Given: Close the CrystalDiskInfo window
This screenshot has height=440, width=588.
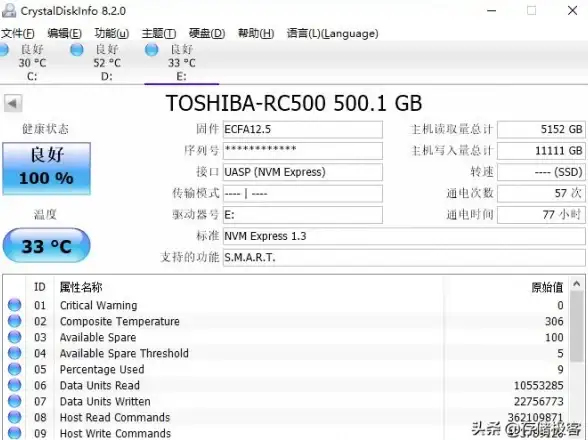Looking at the screenshot, I should 573,11.
